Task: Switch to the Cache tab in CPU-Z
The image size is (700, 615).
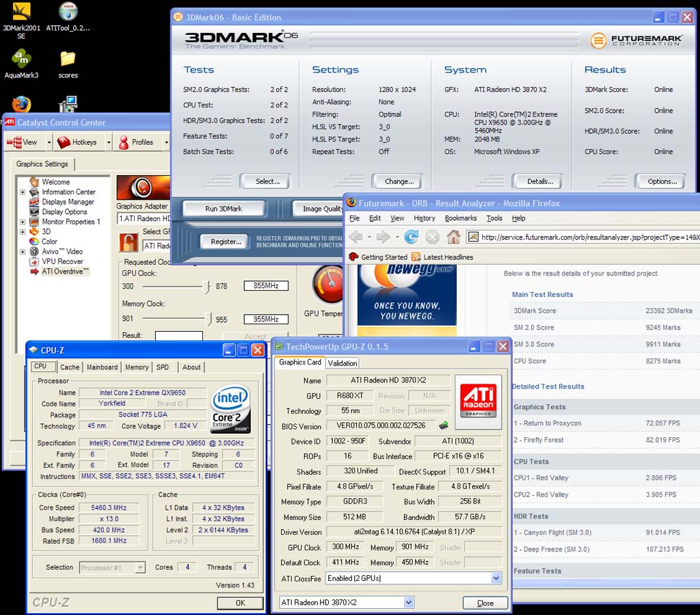Action: tap(70, 367)
